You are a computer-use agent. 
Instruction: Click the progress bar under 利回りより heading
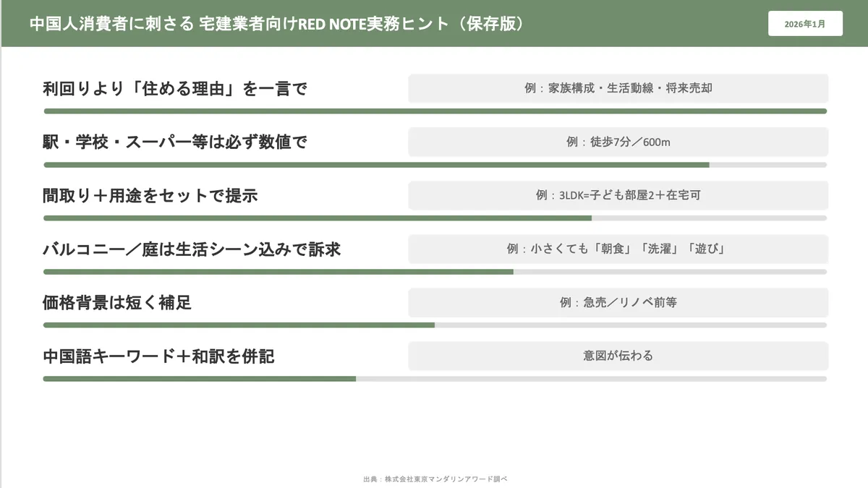435,111
